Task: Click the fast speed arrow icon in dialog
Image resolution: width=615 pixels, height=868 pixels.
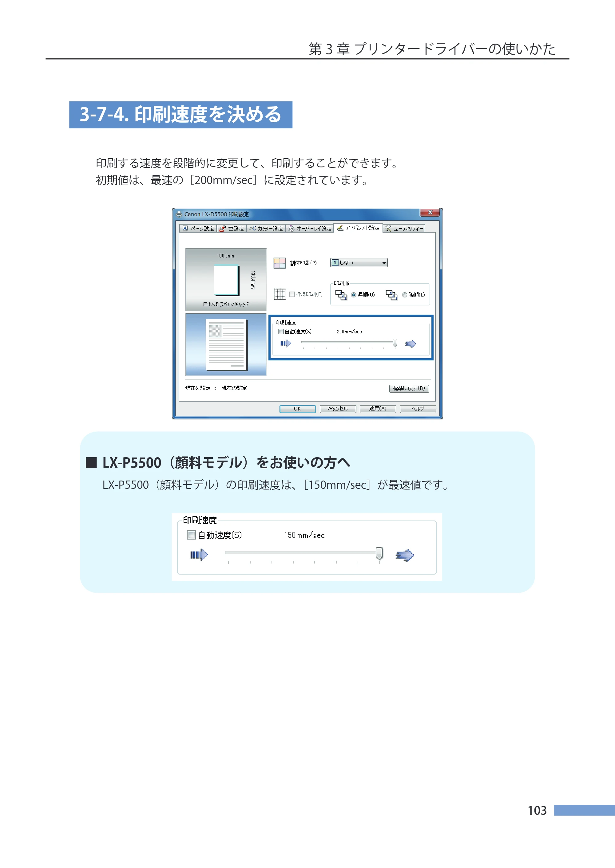Action: (410, 344)
